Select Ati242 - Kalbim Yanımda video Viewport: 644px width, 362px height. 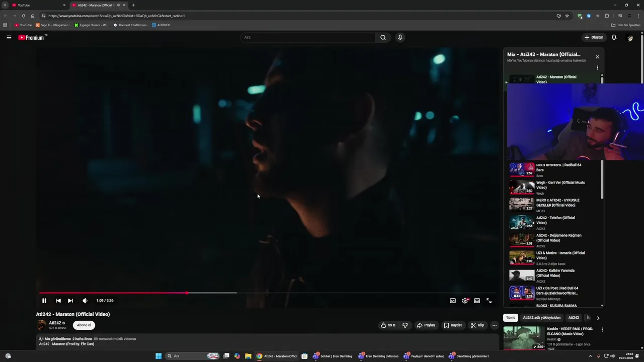coord(553,276)
